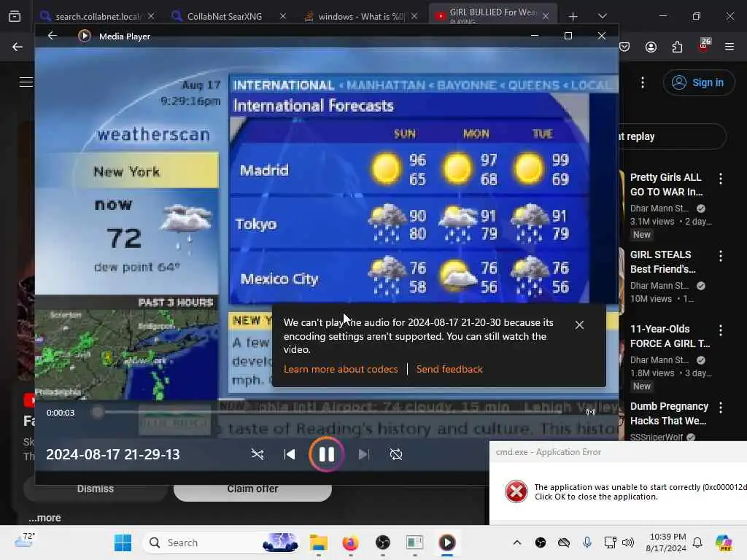Viewport: 747px width, 560px height.
Task: Open 11-Year-Olds FORCE A GIRL video
Action: coord(670,335)
